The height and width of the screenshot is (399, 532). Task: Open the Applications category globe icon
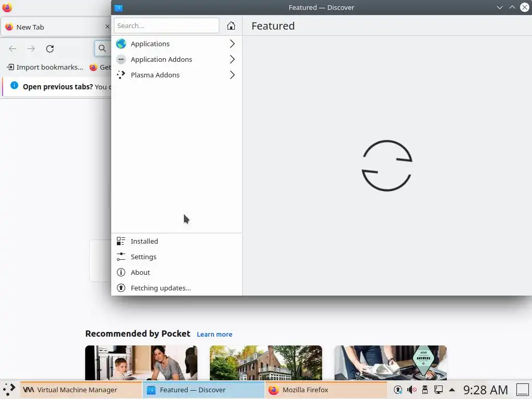[121, 44]
